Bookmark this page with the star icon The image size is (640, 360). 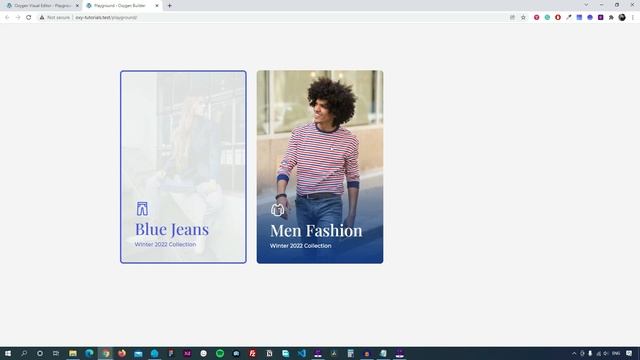point(523,18)
